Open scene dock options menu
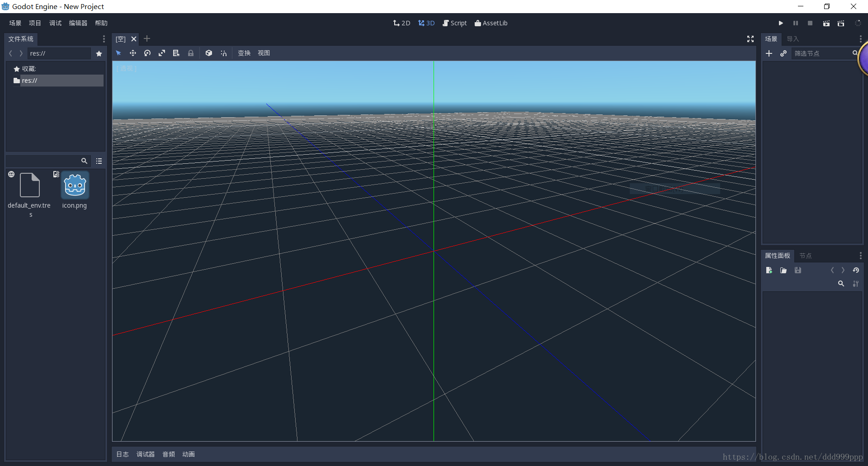Viewport: 868px width, 466px height. pos(860,39)
